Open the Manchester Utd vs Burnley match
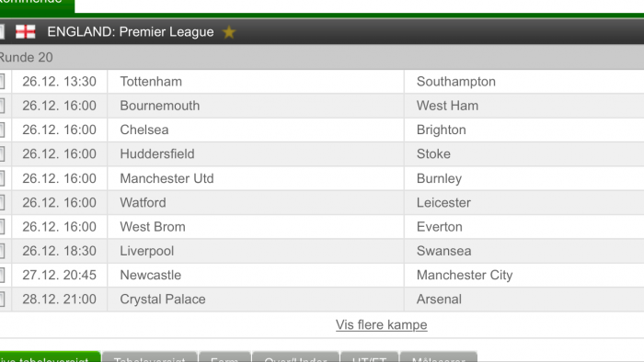 tap(322, 178)
